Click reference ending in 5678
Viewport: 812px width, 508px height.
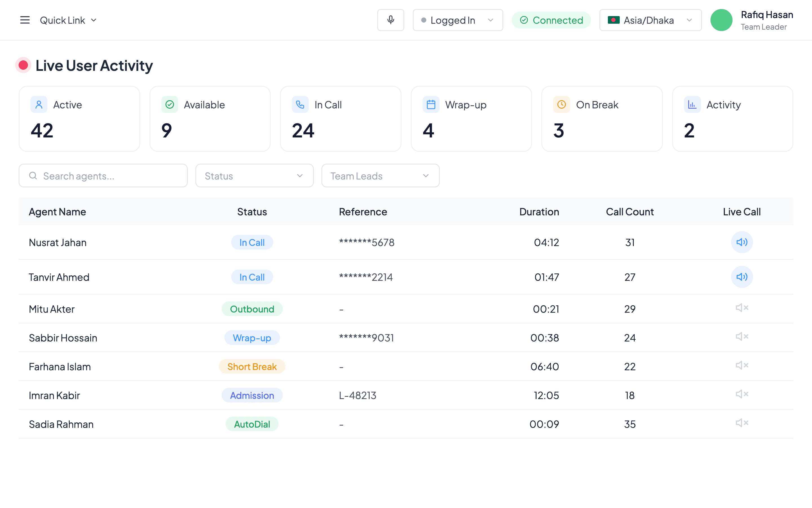(x=367, y=243)
